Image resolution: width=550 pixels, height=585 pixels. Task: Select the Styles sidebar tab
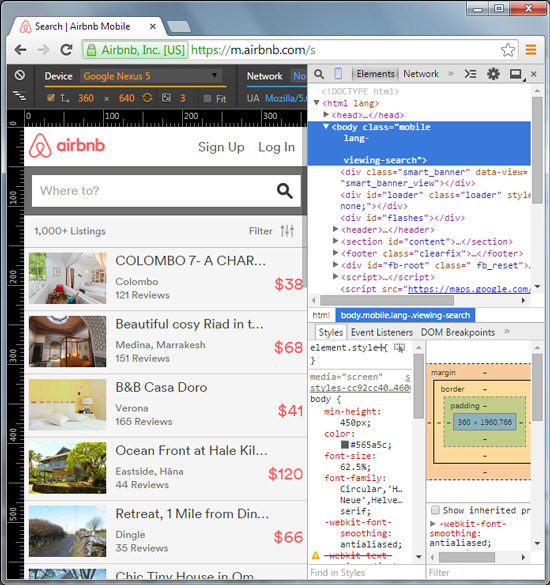331,332
